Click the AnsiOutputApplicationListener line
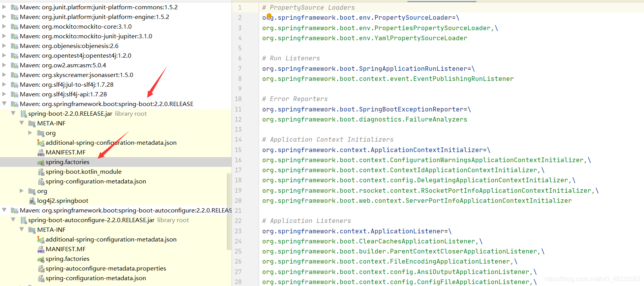This screenshot has width=644, height=286. tap(399, 272)
